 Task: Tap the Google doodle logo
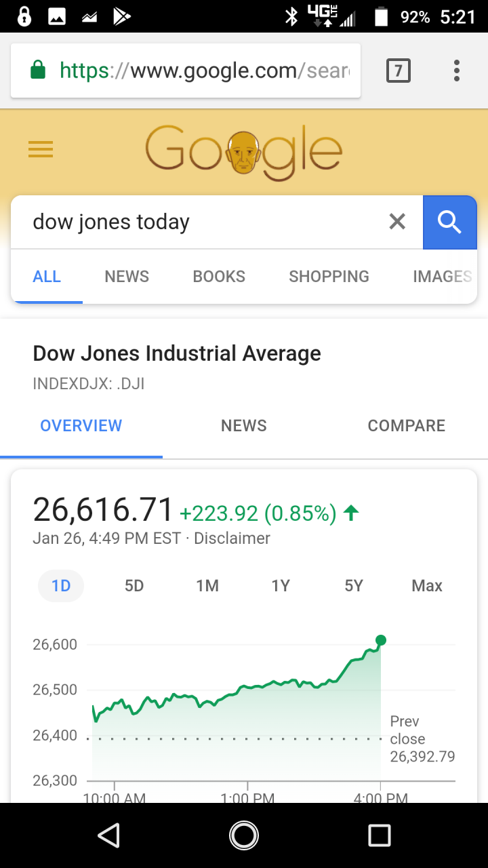243,153
